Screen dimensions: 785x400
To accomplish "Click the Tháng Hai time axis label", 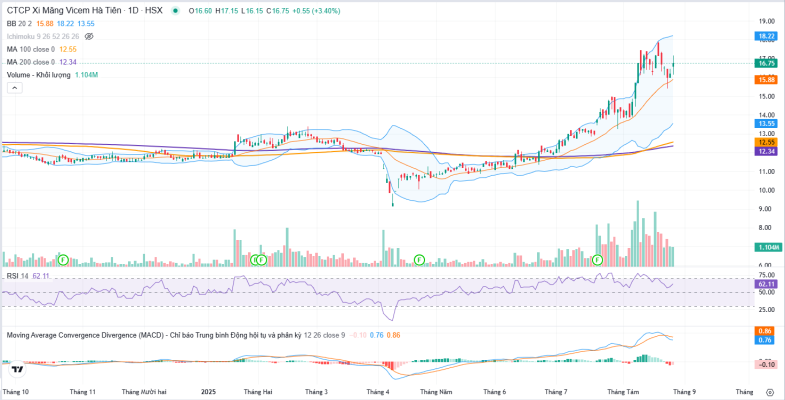I will pyautogui.click(x=257, y=392).
